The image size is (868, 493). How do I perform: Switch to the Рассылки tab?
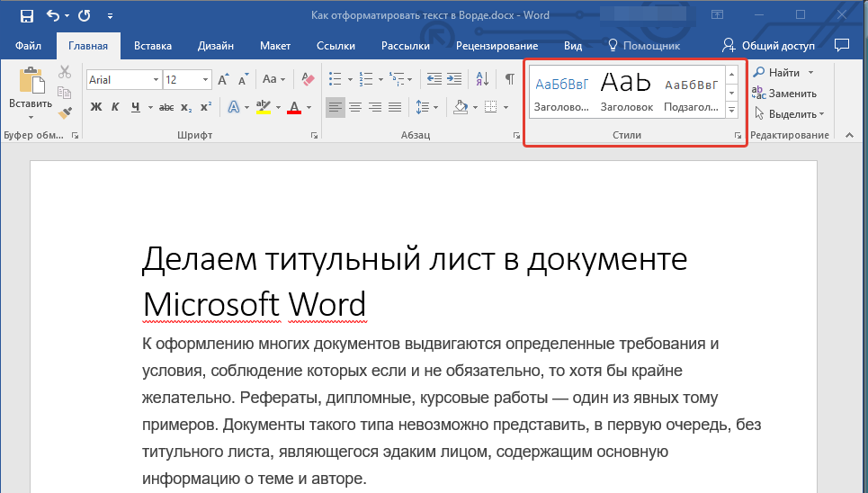[x=406, y=46]
